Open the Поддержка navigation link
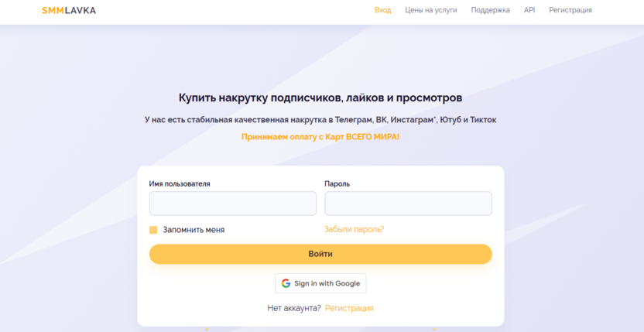The width and height of the screenshot is (644, 332). pyautogui.click(x=490, y=10)
